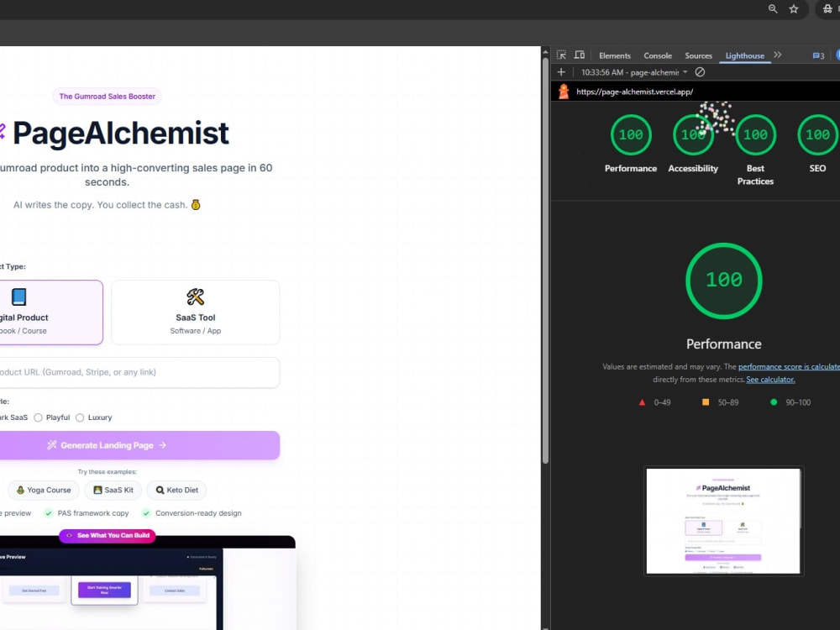
Task: Open the report selector dropdown 10:33:56 AM
Action: click(634, 72)
